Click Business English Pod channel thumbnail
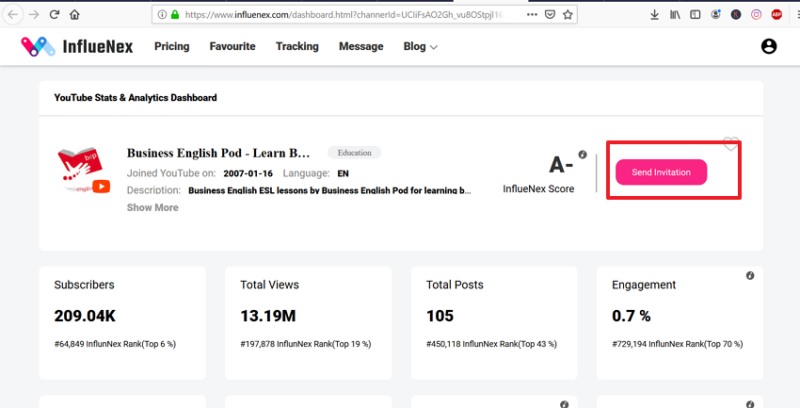 [84, 170]
